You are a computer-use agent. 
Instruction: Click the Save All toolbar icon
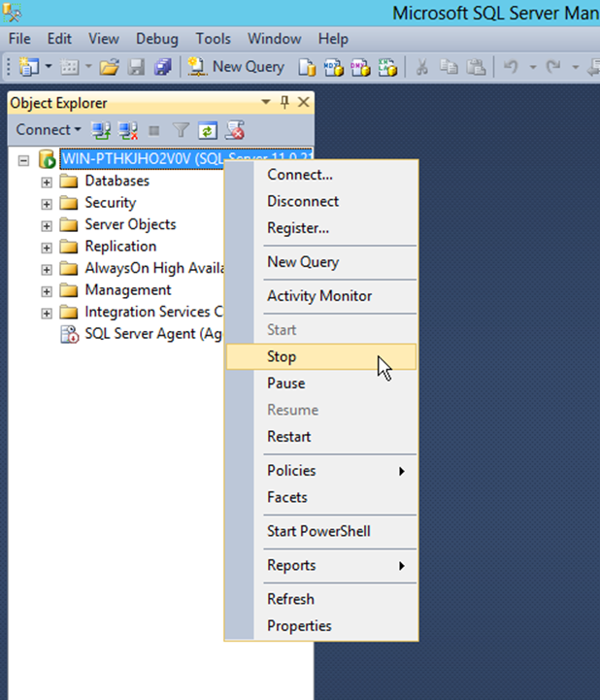tap(163, 67)
